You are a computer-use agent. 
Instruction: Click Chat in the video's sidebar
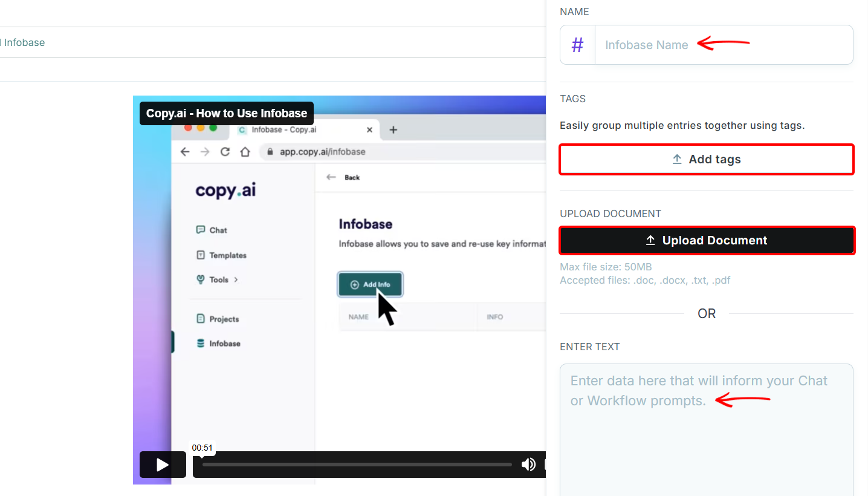point(212,230)
